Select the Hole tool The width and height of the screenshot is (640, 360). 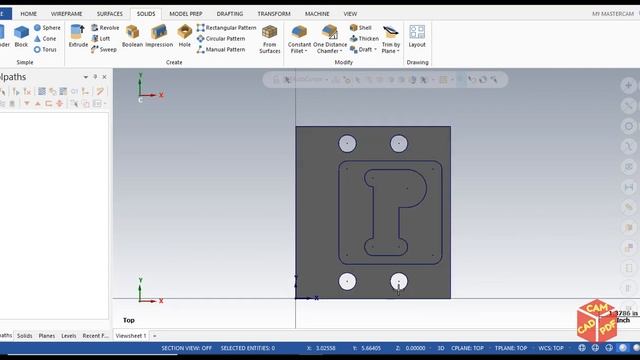pyautogui.click(x=184, y=36)
